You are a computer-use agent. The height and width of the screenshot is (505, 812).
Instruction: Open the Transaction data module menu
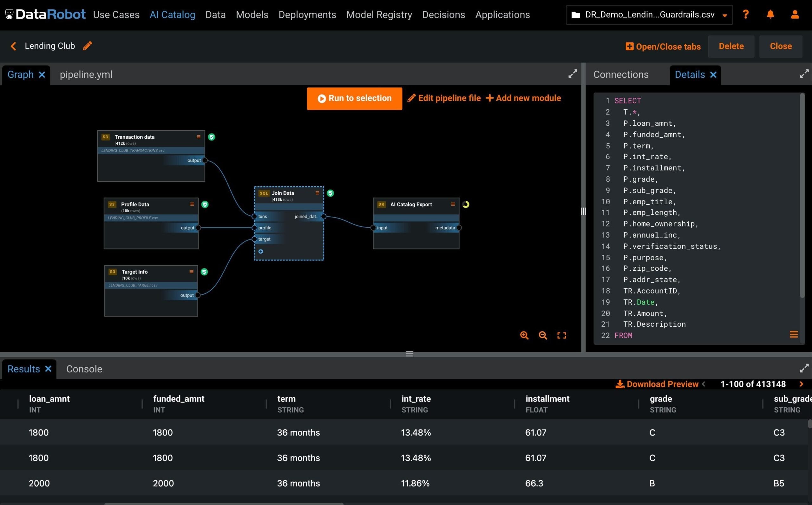[x=198, y=137]
